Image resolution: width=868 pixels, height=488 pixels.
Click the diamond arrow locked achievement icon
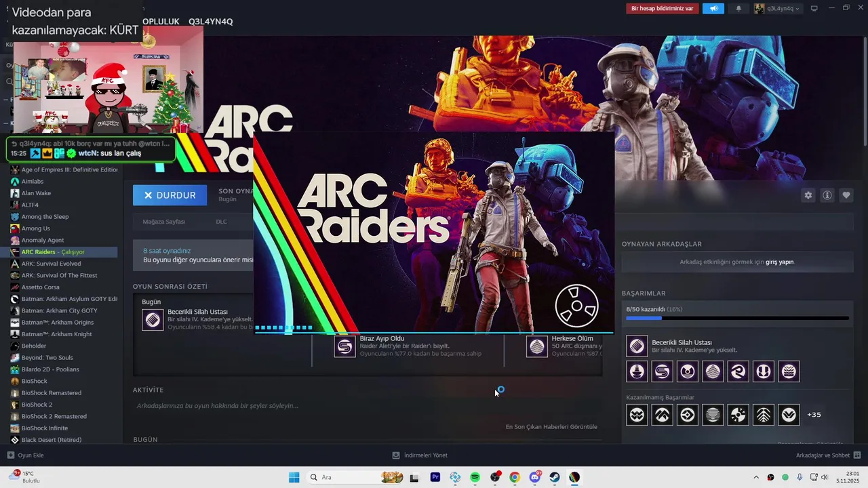click(x=688, y=414)
